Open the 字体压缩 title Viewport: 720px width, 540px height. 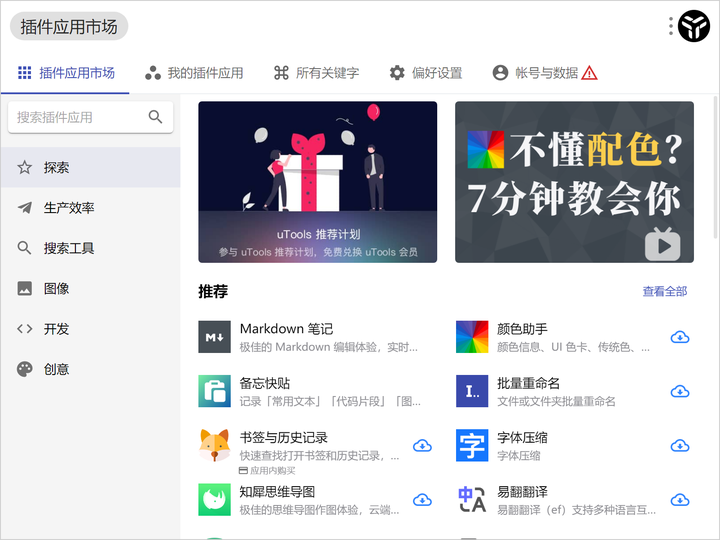[x=522, y=437]
